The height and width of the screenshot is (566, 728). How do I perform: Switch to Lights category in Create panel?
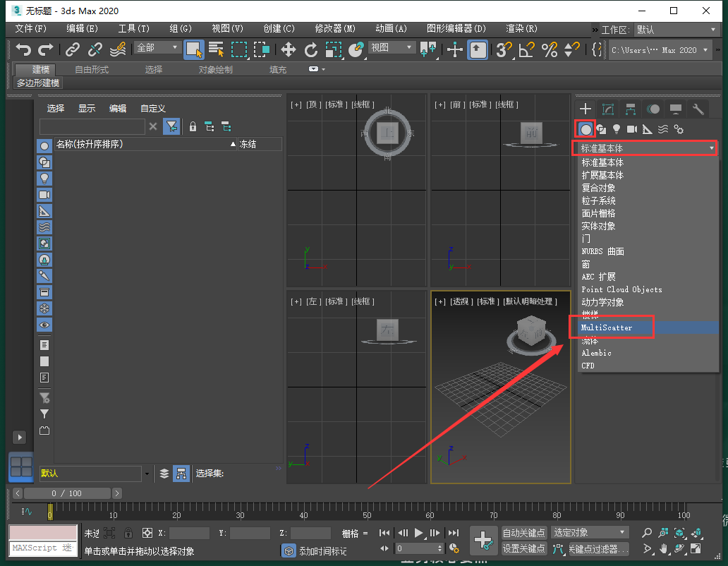(617, 129)
